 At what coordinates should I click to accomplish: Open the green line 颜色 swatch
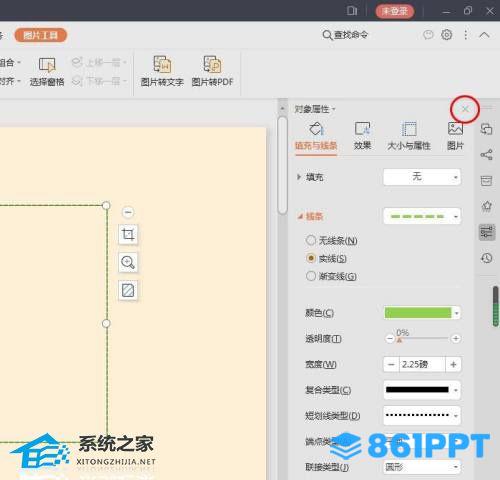(422, 313)
